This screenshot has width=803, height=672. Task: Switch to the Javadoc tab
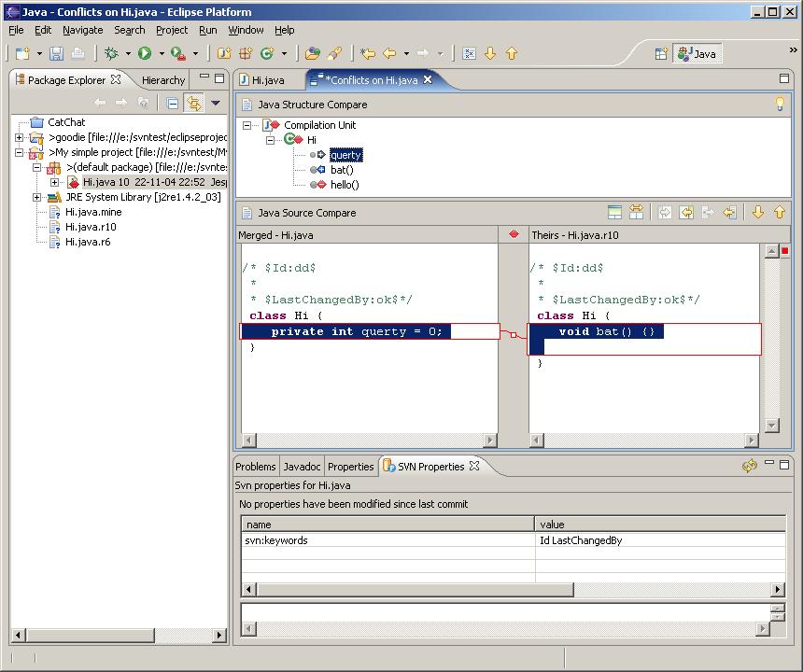tap(302, 467)
